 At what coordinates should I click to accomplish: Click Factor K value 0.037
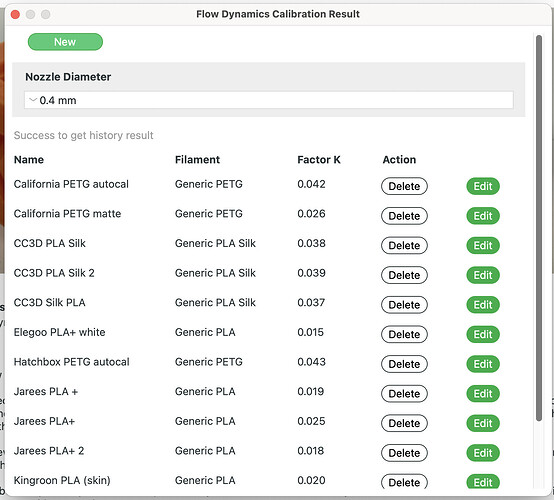click(x=311, y=303)
